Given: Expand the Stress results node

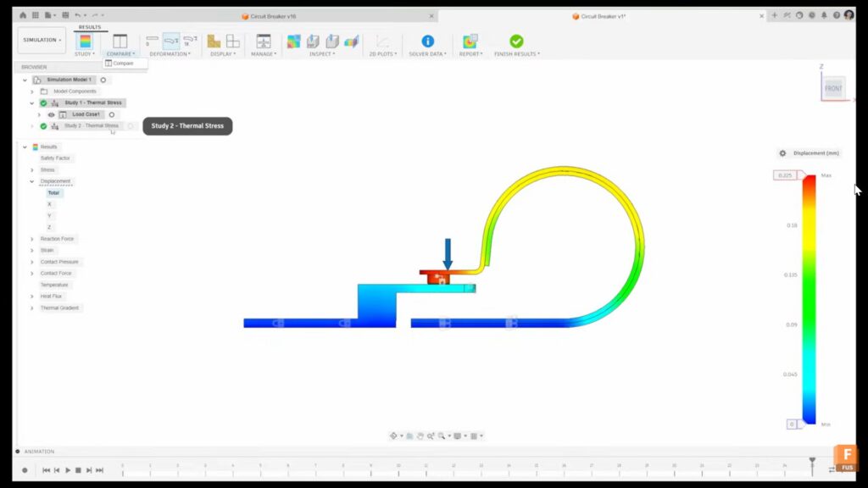Looking at the screenshot, I should click(31, 169).
